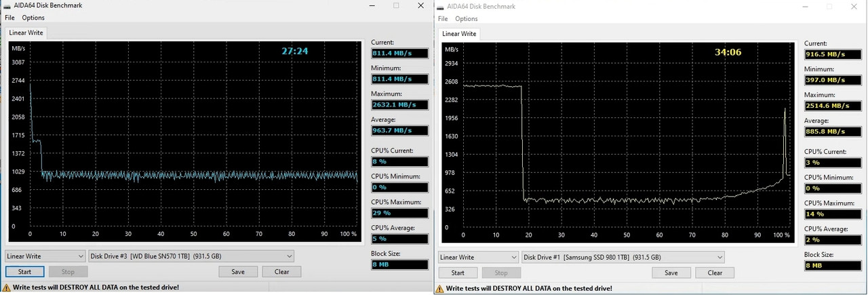Open Linear Write test dropdown in right window
This screenshot has width=868, height=295.
tap(478, 257)
